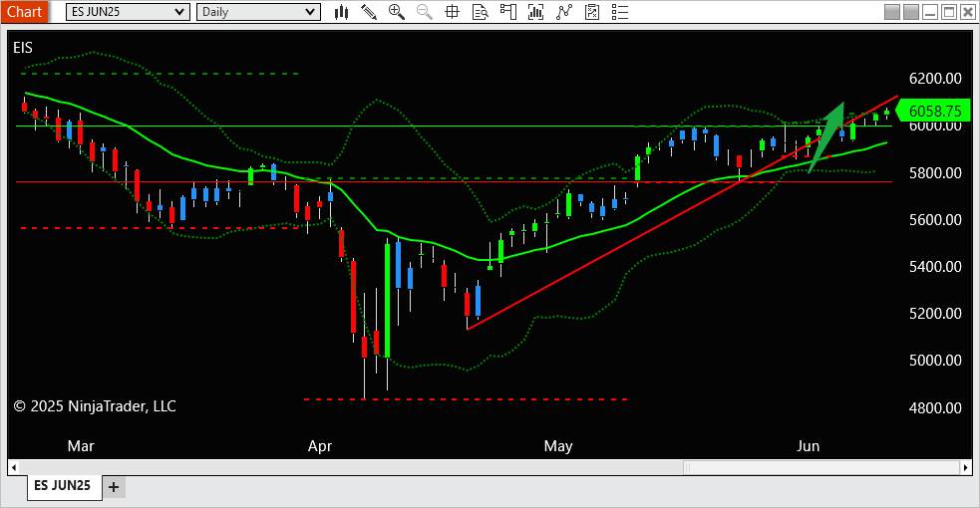This screenshot has width=980, height=508.
Task: Click the horizontal scrollbar thumb
Action: (820, 467)
